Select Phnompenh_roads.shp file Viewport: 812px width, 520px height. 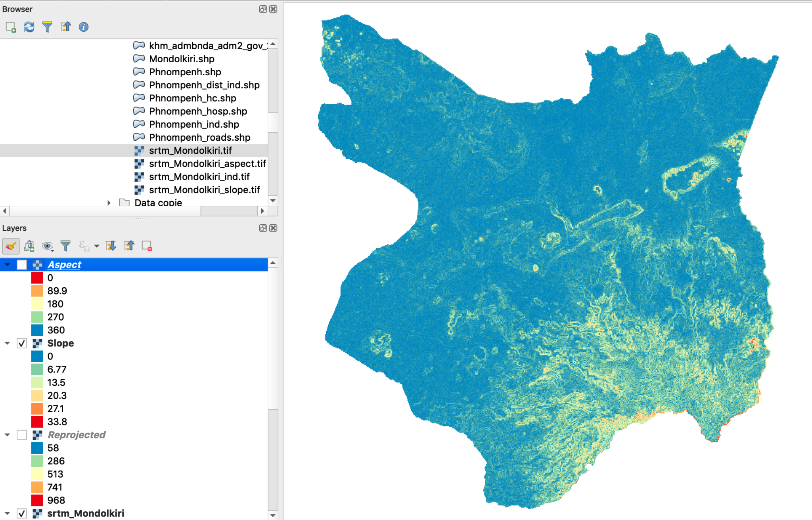tap(199, 138)
